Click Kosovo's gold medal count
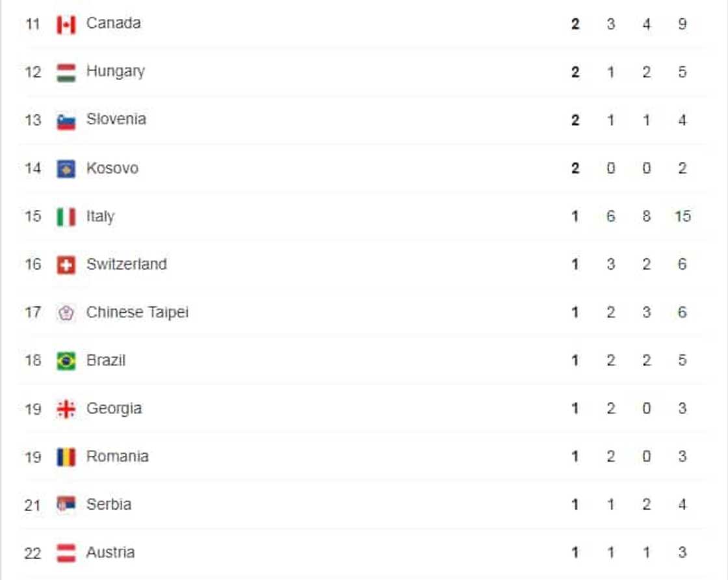Screen dimensions: 728x580 tap(575, 168)
